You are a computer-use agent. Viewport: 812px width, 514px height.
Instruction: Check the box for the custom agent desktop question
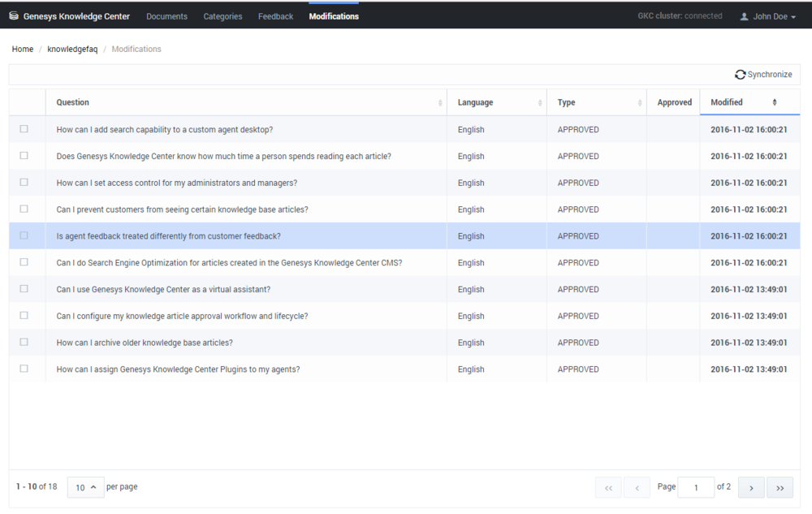(x=24, y=129)
